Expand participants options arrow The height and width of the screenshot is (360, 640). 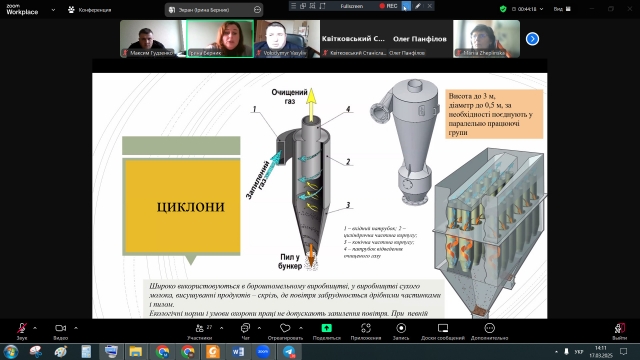pyautogui.click(x=222, y=328)
